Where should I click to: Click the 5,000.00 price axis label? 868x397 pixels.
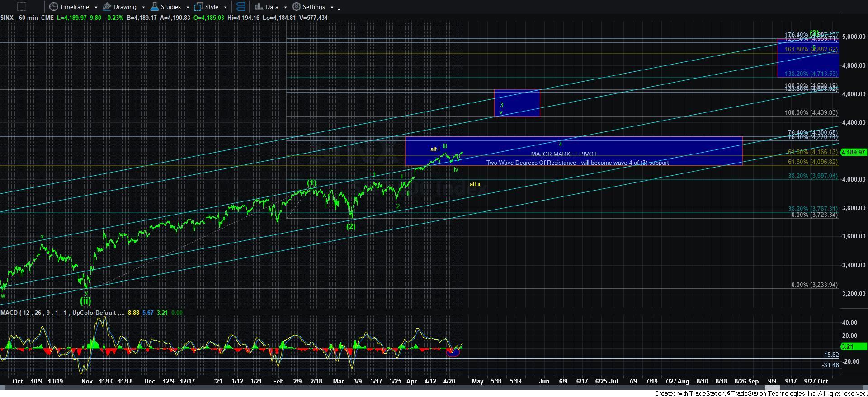854,37
